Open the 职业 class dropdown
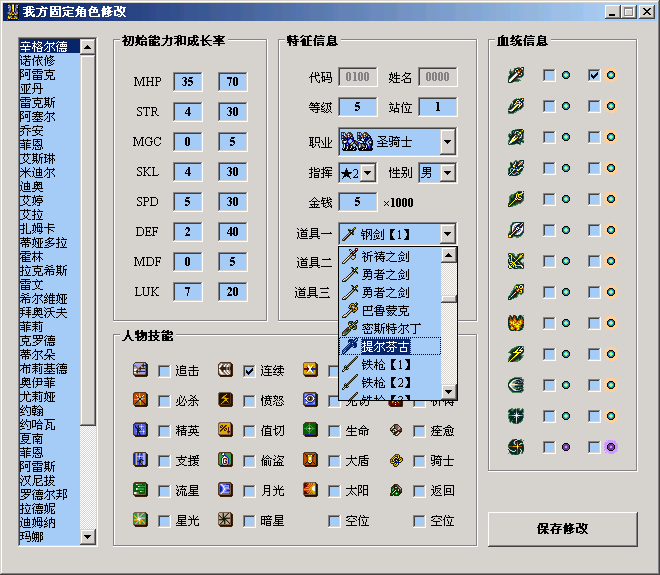660x575 pixels. pyautogui.click(x=447, y=142)
